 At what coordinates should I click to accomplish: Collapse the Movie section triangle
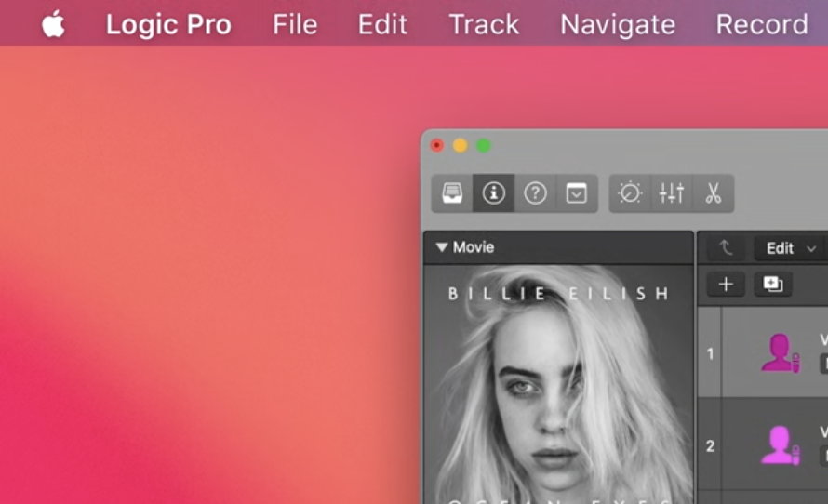442,247
